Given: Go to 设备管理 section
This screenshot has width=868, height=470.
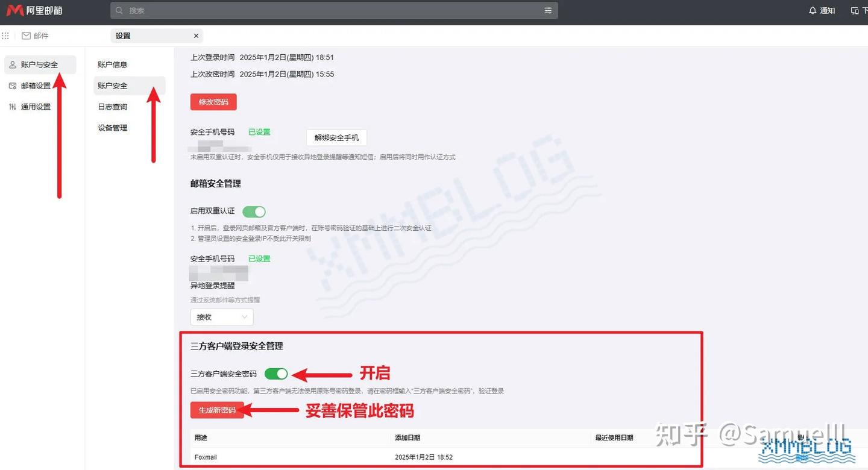Looking at the screenshot, I should pyautogui.click(x=113, y=128).
